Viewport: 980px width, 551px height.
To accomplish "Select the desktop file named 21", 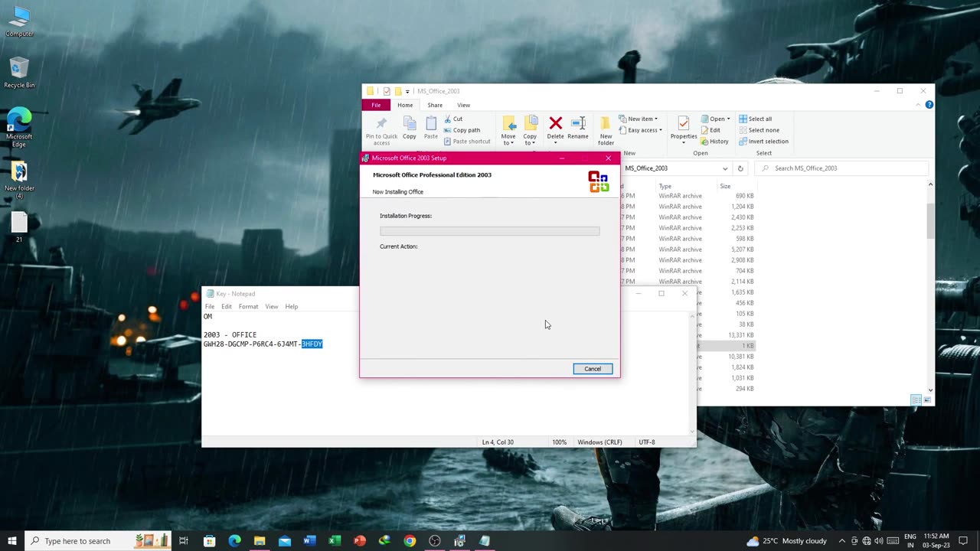I will [19, 227].
